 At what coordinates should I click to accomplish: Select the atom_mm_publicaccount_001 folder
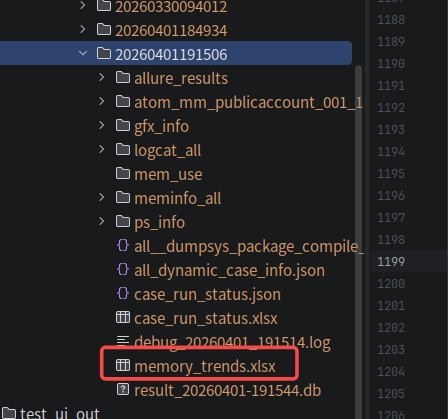click(x=248, y=102)
